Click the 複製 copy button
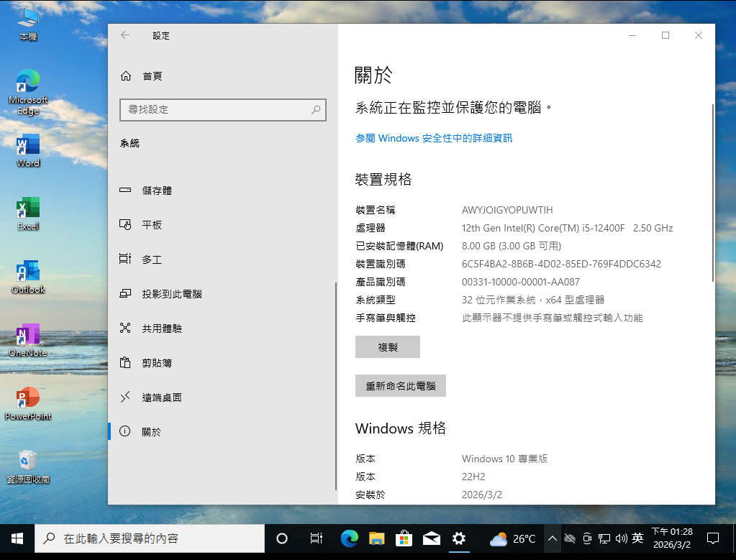This screenshot has width=736, height=560. point(388,347)
